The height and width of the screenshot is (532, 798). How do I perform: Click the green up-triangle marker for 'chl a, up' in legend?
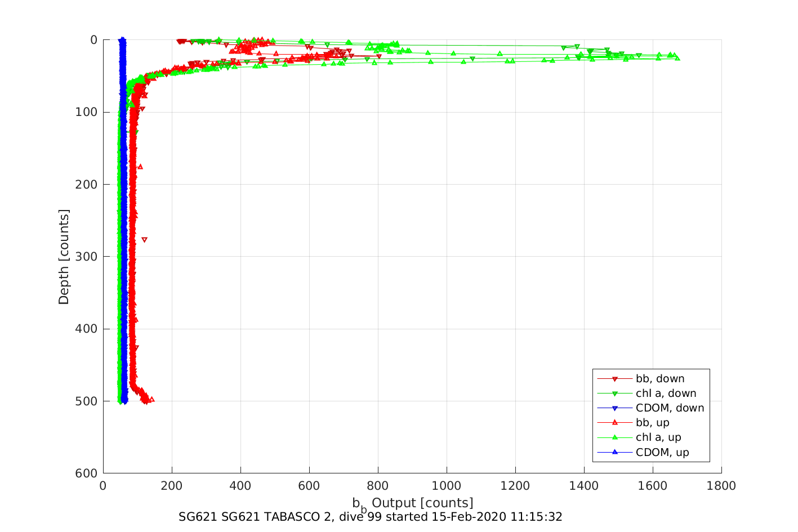click(615, 437)
